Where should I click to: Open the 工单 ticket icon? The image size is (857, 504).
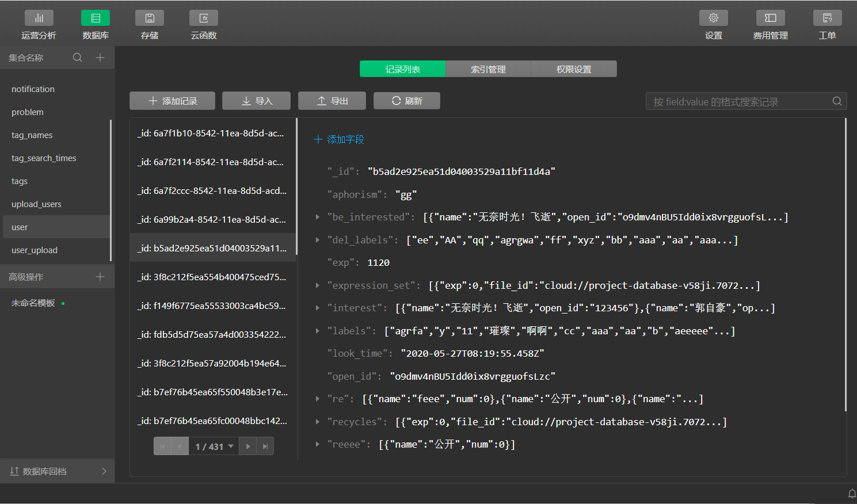coord(828,18)
